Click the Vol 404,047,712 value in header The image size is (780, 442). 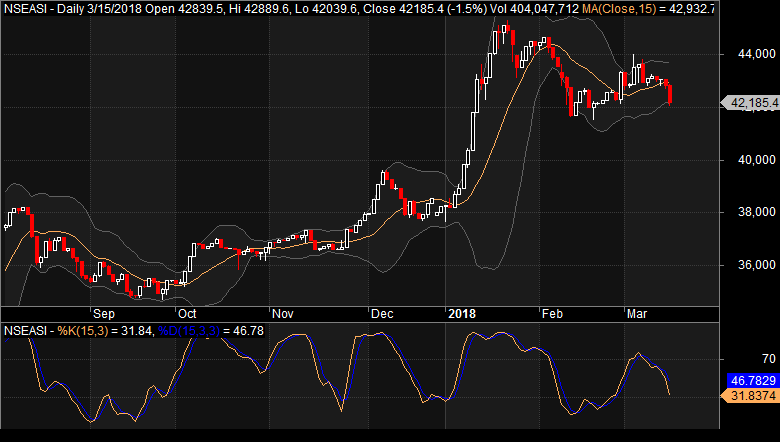pyautogui.click(x=534, y=9)
